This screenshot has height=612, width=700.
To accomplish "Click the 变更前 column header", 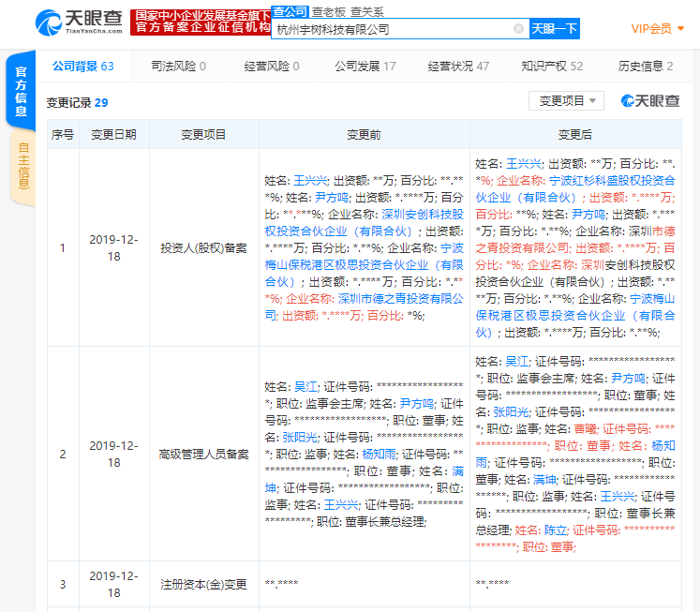I will click(x=364, y=135).
